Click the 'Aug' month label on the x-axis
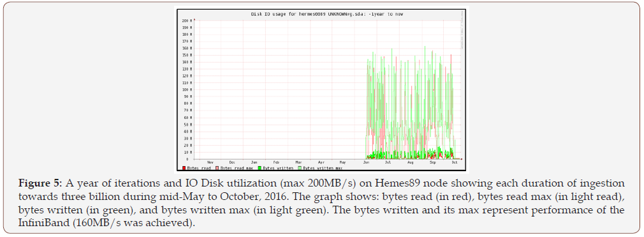 point(410,162)
